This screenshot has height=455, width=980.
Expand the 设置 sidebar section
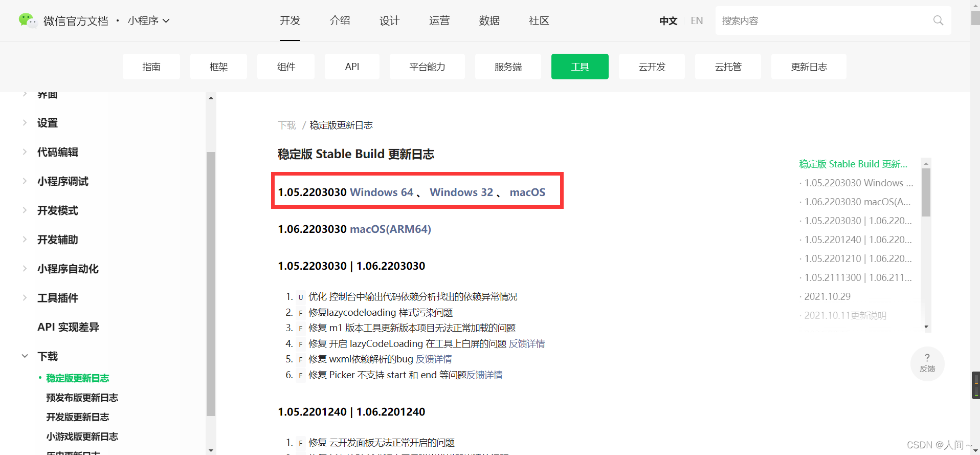[x=48, y=123]
